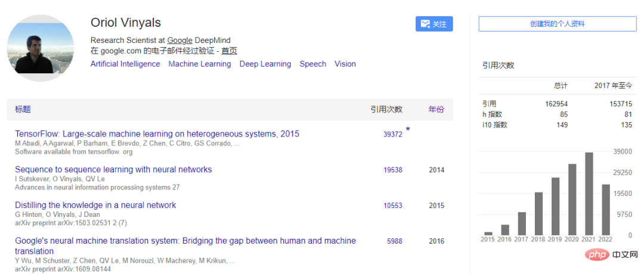
Task: Click arXiv preprint arXiv:1609.08144 text
Action: point(63,269)
